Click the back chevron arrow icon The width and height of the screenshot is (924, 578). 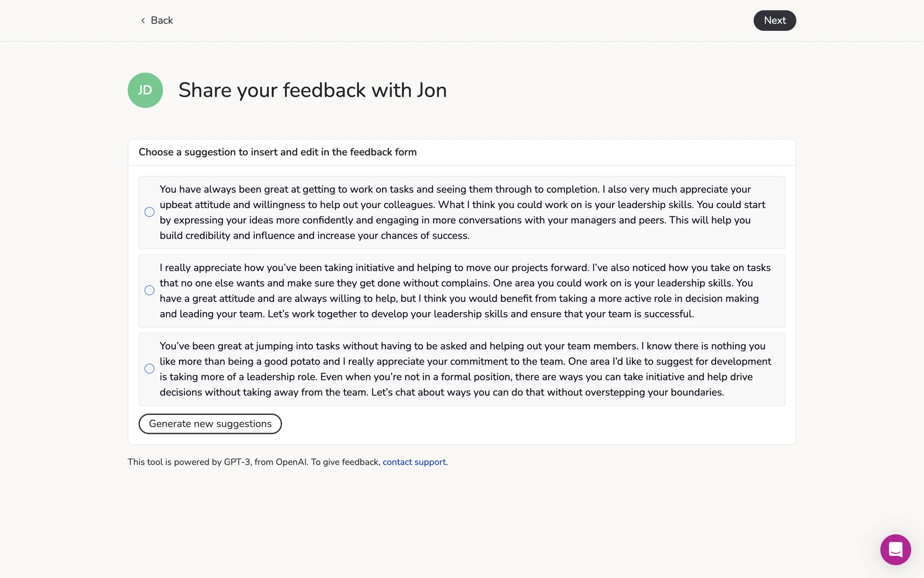click(x=143, y=20)
